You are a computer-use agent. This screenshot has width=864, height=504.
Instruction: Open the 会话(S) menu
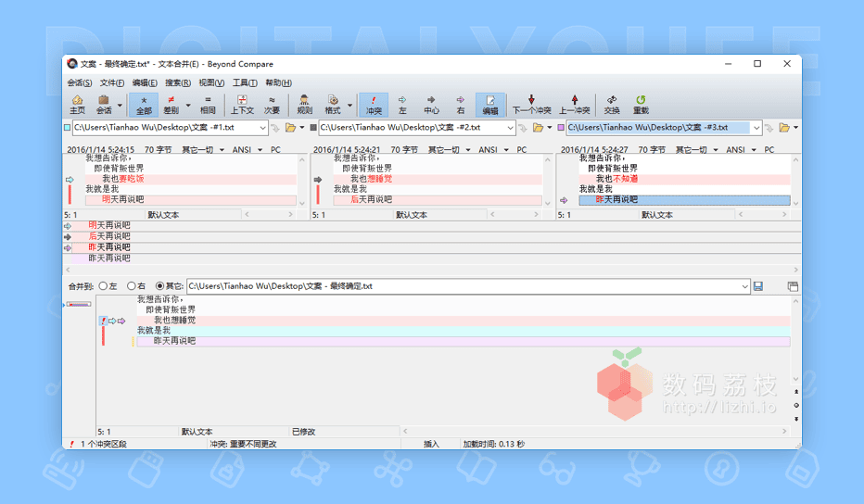pos(80,82)
